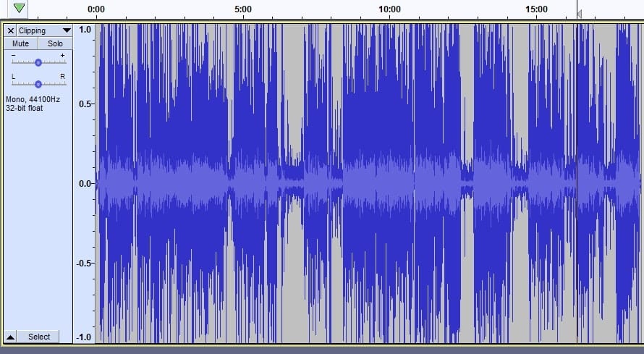The height and width of the screenshot is (354, 644).
Task: Open the Clipping track name dropdown menu
Action: 44,31
